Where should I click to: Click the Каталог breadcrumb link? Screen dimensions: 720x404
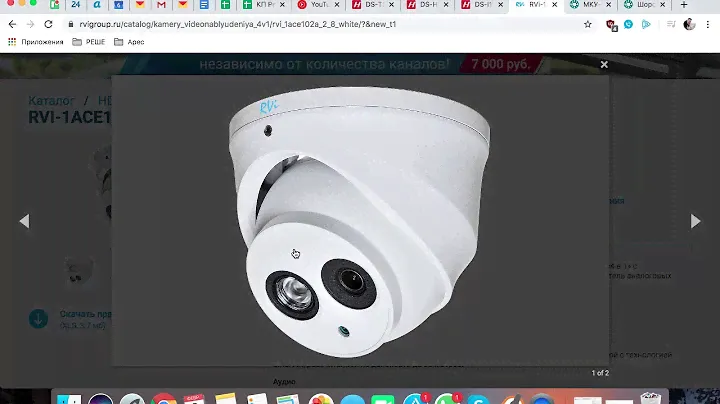pyautogui.click(x=51, y=101)
